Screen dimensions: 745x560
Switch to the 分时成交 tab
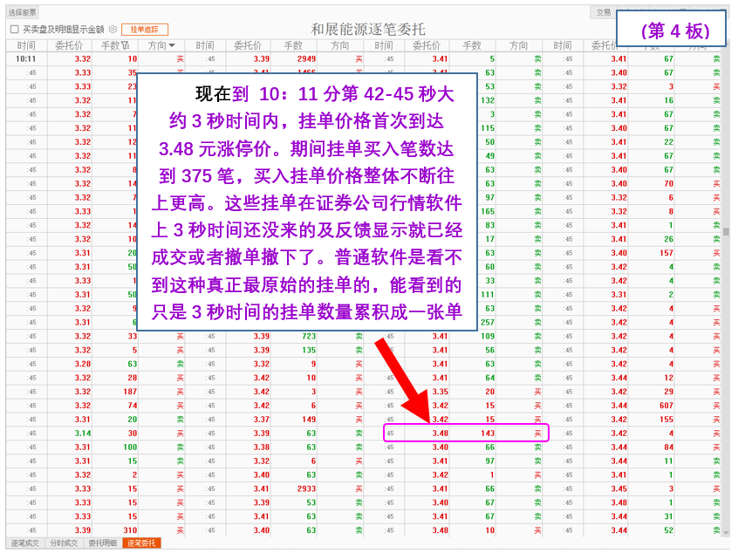click(64, 543)
